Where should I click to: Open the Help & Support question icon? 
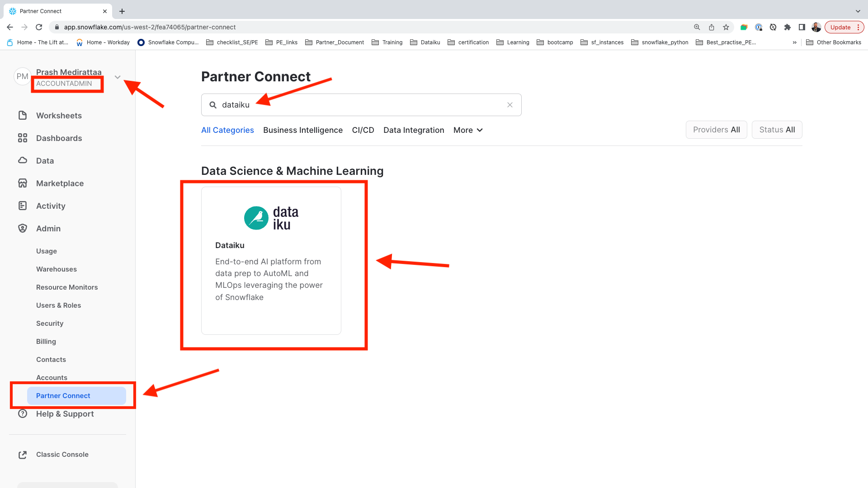point(23,413)
